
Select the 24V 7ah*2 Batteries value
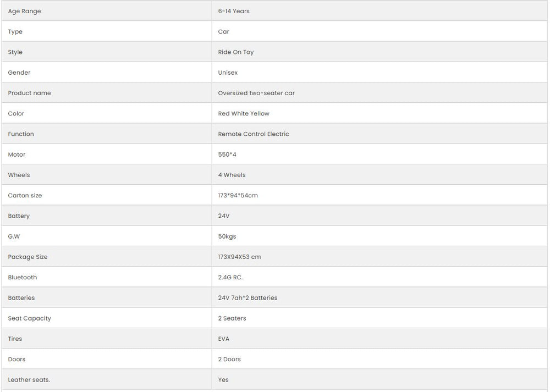248,298
